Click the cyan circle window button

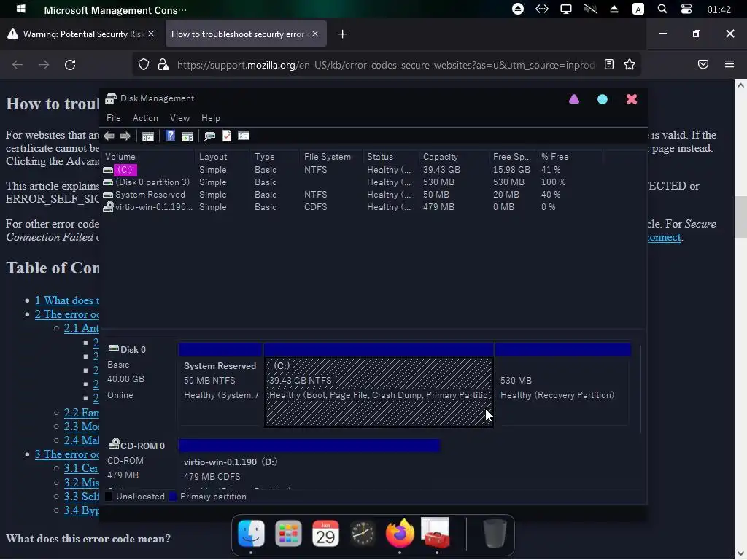coord(603,99)
